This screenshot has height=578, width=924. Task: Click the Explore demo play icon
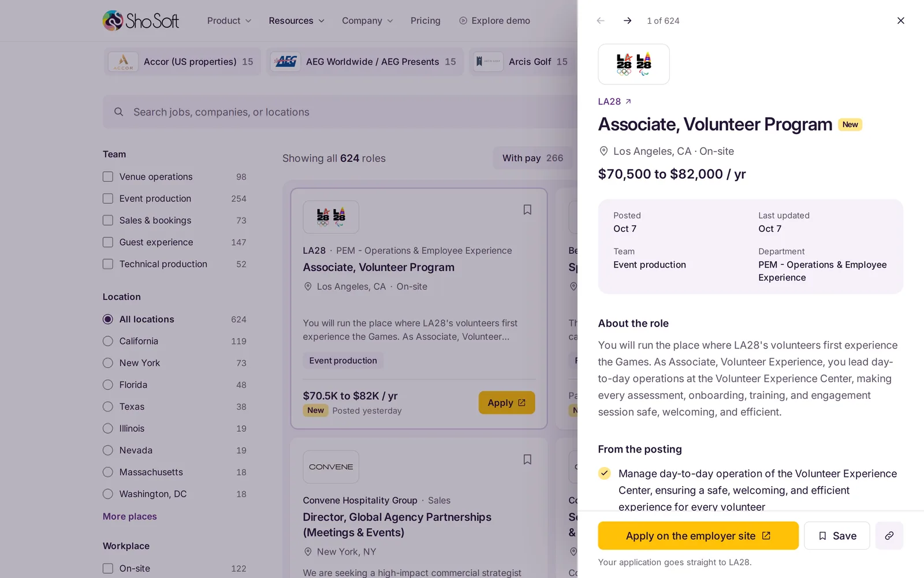tap(463, 21)
